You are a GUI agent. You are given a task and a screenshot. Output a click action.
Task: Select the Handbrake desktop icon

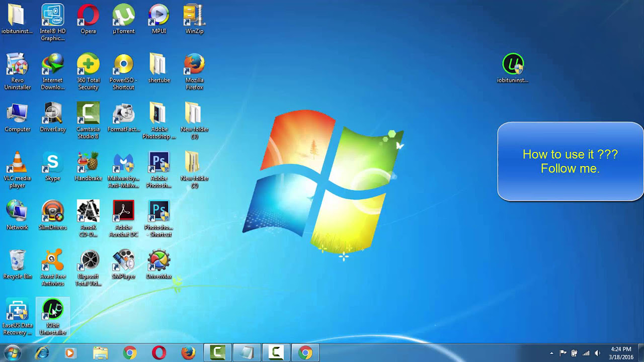pyautogui.click(x=88, y=166)
